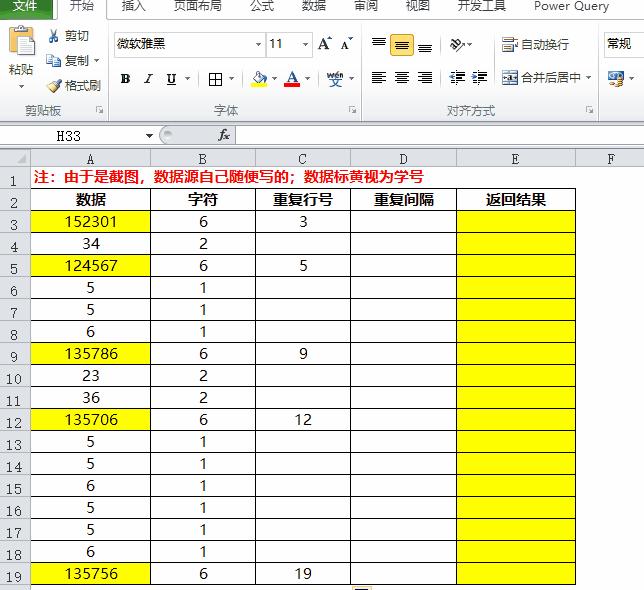Open the Power Query tab
The height and width of the screenshot is (590, 644).
571,6
